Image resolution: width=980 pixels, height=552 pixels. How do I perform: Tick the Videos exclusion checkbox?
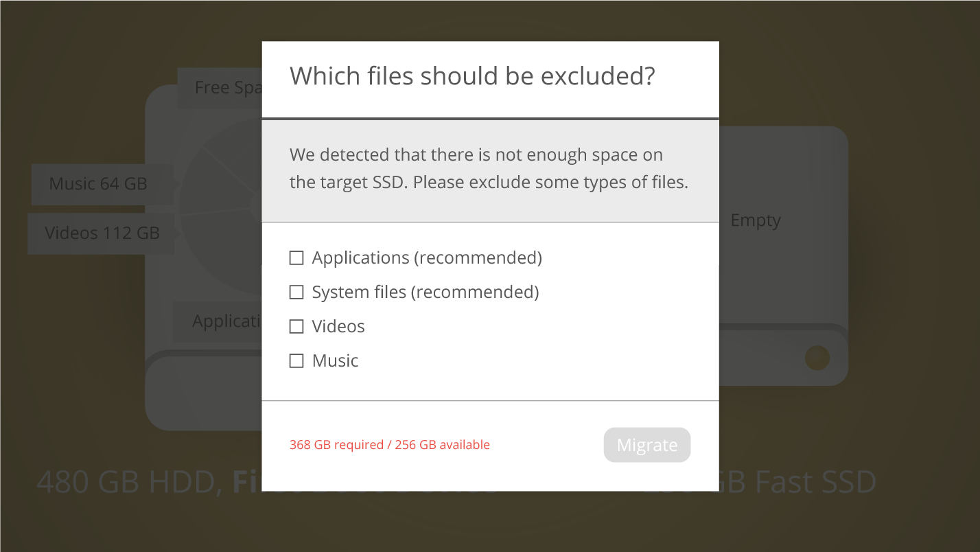pyautogui.click(x=296, y=327)
